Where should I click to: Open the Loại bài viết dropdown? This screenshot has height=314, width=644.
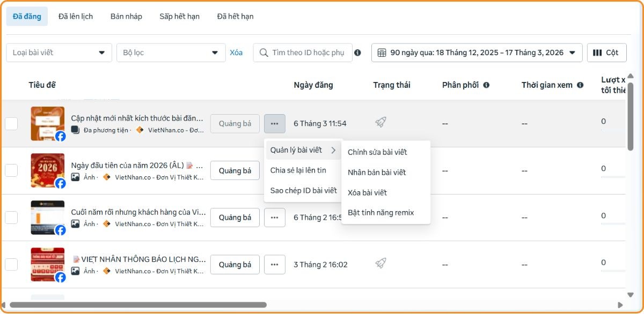click(59, 53)
